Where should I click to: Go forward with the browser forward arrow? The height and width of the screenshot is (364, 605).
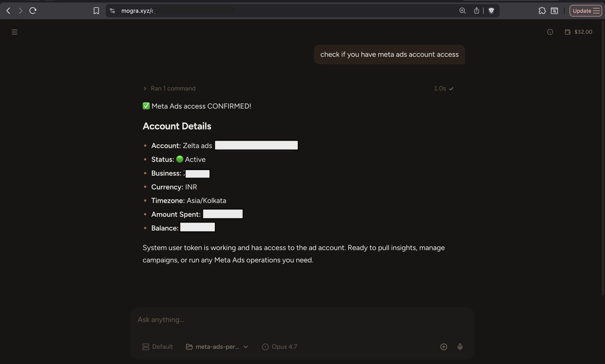[x=21, y=10]
